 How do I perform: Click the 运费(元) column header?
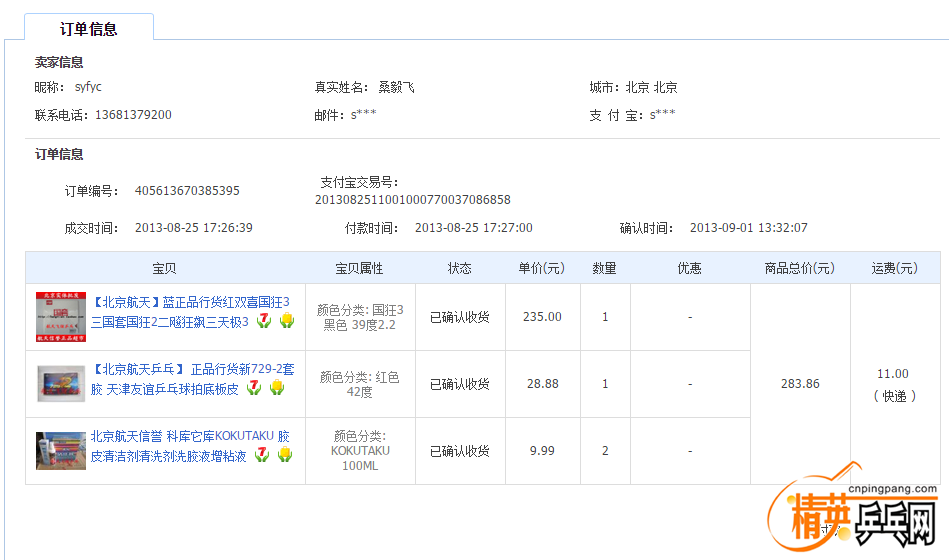[x=895, y=268]
